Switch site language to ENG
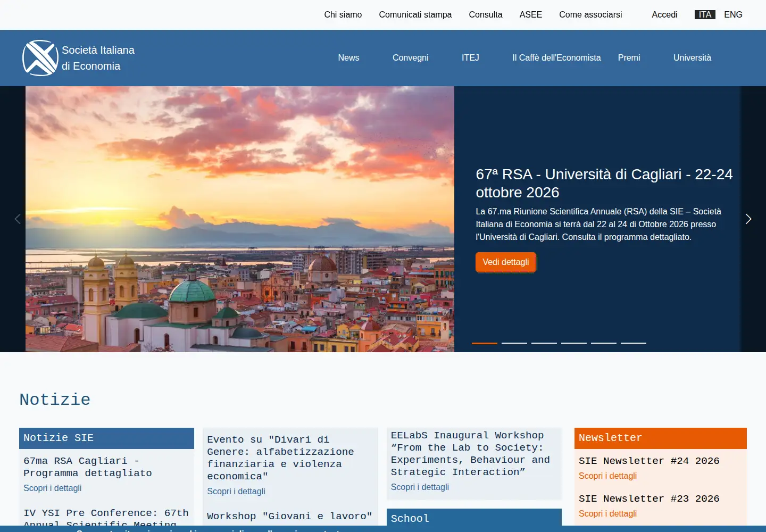Screen dimensions: 766x532 733,15
